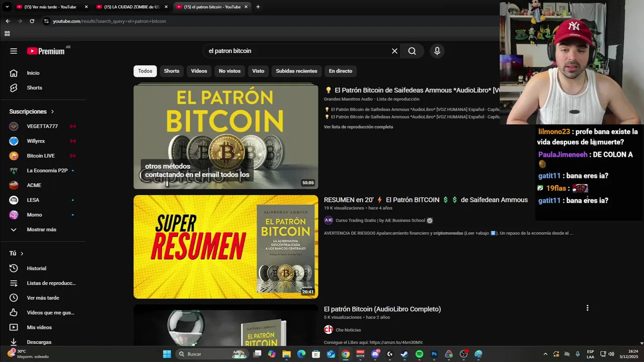Expand the Suscripciones section chevron
This screenshot has width=644, height=362.
pyautogui.click(x=52, y=112)
